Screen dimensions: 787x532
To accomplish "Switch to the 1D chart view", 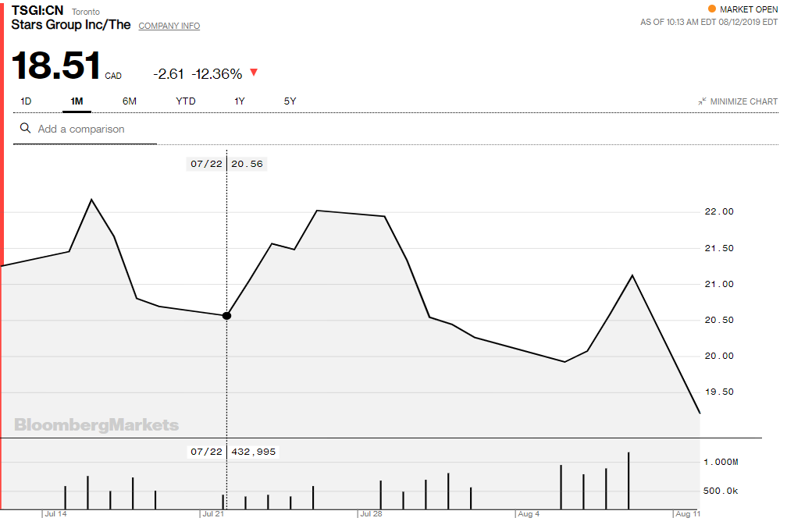I will [x=26, y=101].
